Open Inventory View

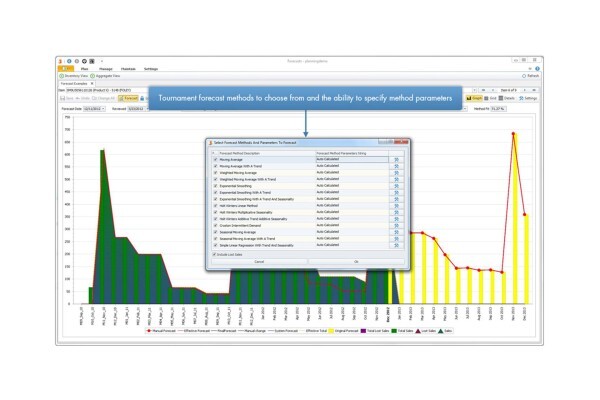[73, 76]
